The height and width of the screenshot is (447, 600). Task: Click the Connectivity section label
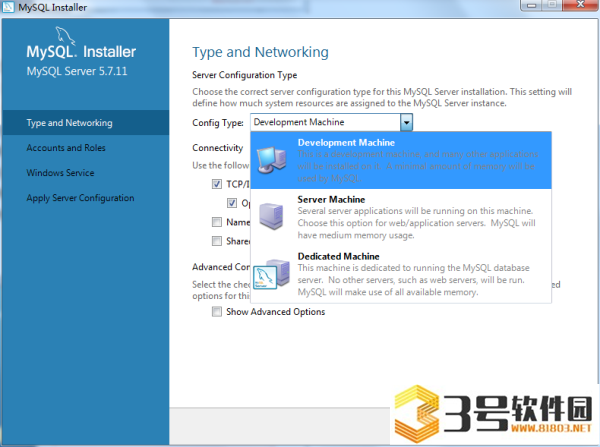click(217, 148)
